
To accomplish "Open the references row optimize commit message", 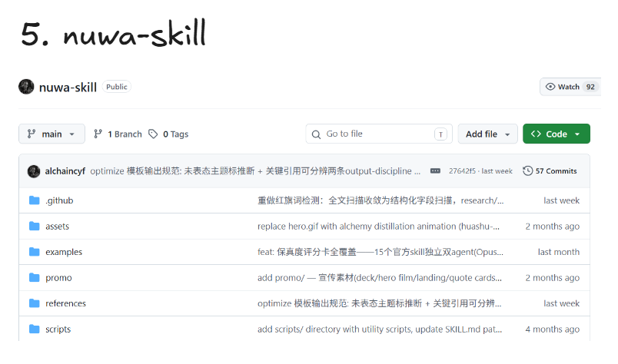I will pos(379,303).
